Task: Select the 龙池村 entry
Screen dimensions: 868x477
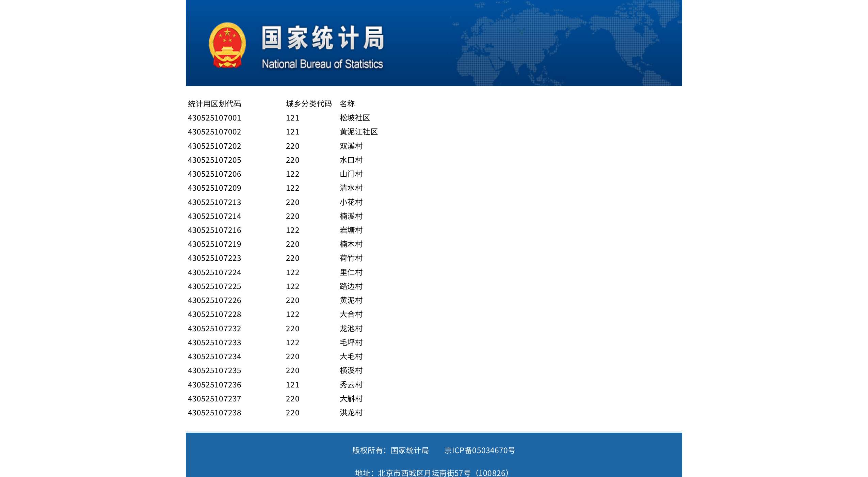Action: click(351, 329)
